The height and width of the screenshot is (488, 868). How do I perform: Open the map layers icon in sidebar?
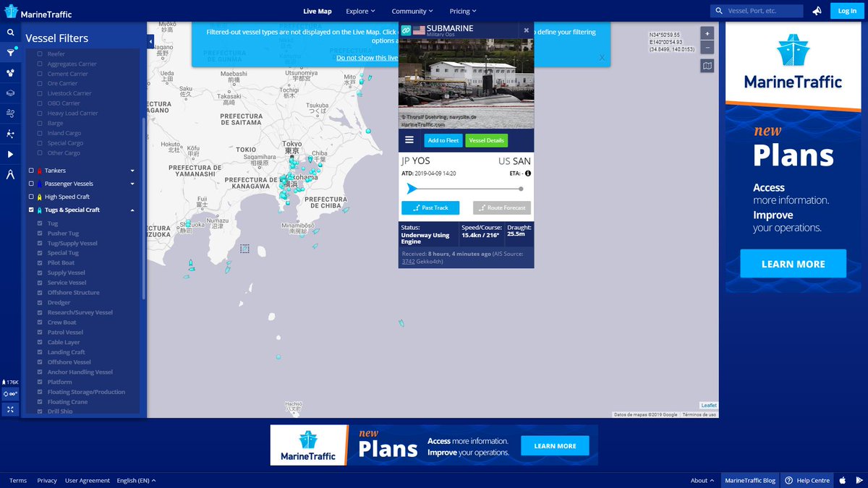pyautogui.click(x=10, y=93)
